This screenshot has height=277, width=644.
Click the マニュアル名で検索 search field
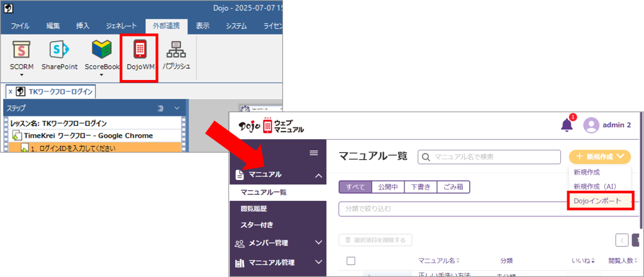489,157
